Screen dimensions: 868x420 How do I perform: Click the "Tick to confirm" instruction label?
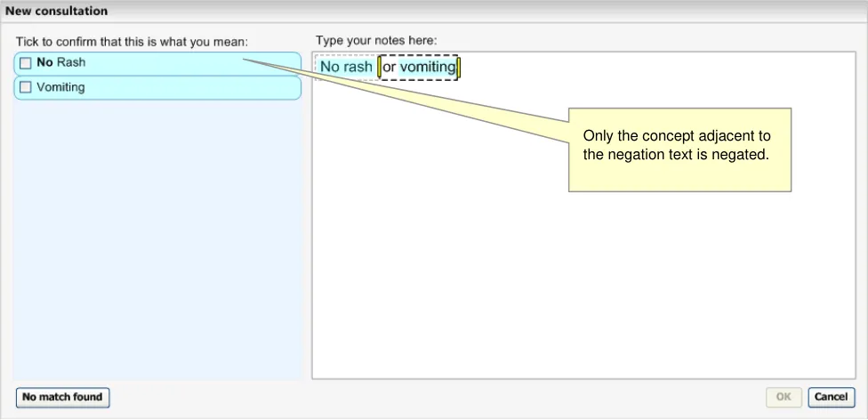pos(132,42)
